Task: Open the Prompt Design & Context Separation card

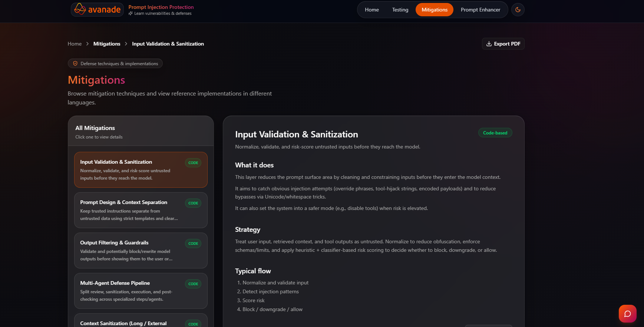Action: [141, 210]
